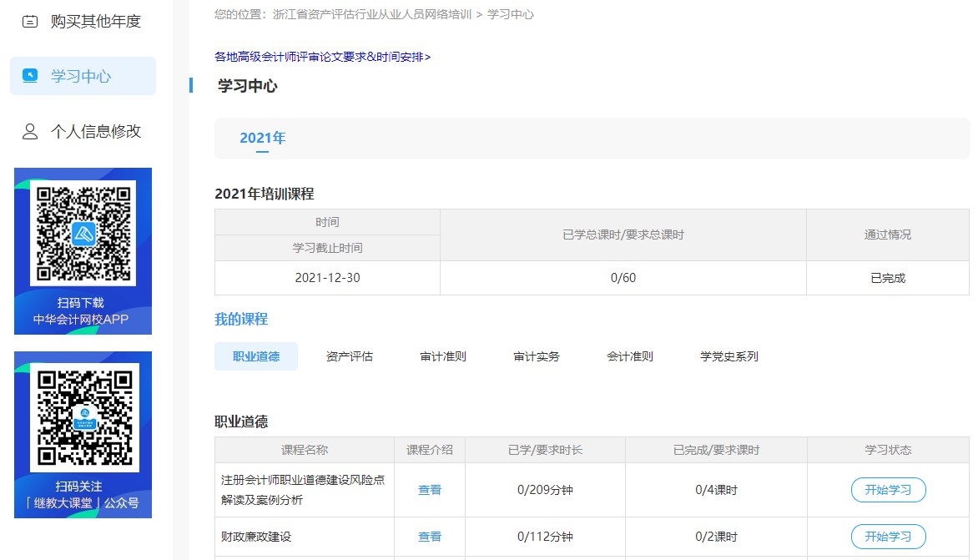Screen dimensions: 978x560
Task: Start learning the 注册会计师职业道德 course via 开始学习
Action: [888, 490]
